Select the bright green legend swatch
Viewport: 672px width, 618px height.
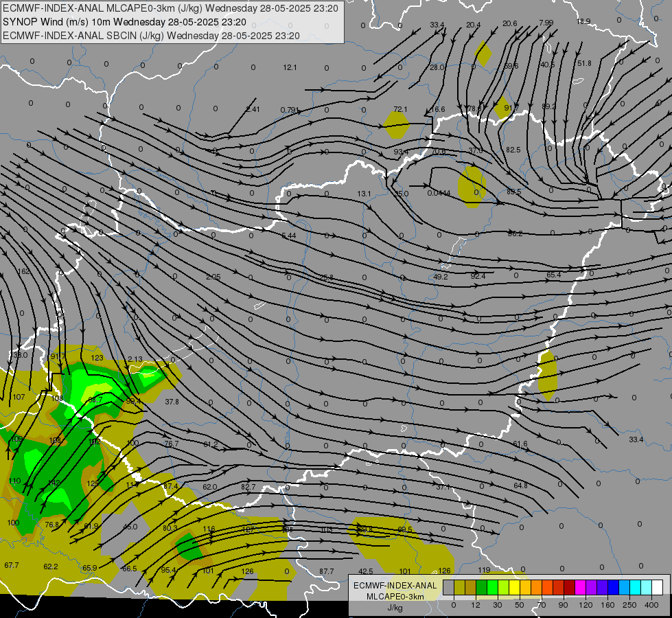(492, 587)
